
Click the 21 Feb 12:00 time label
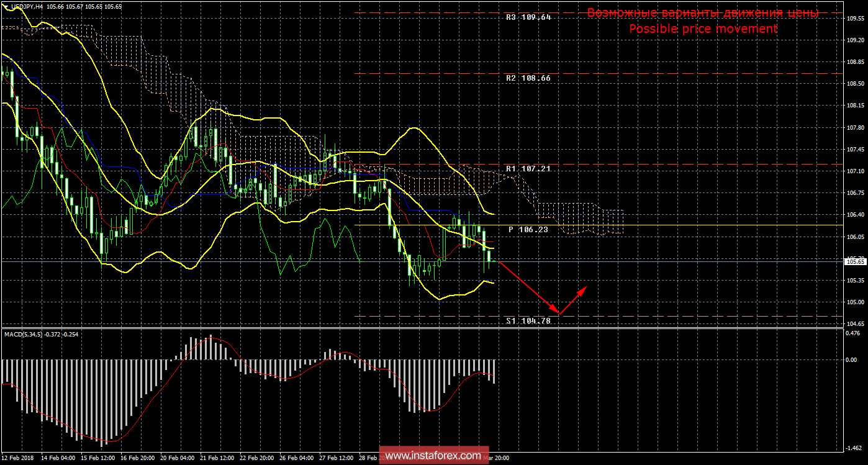click(217, 458)
